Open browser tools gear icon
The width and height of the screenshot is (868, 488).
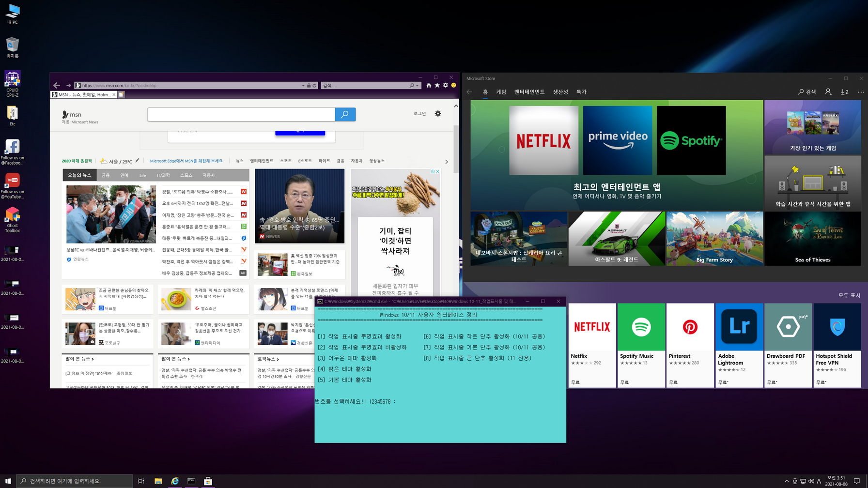446,85
